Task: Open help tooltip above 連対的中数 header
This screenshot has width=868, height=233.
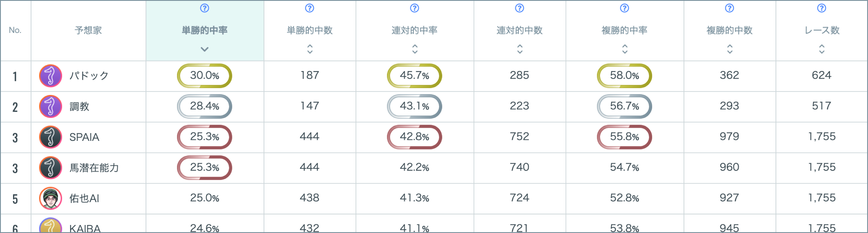Action: coord(519,8)
